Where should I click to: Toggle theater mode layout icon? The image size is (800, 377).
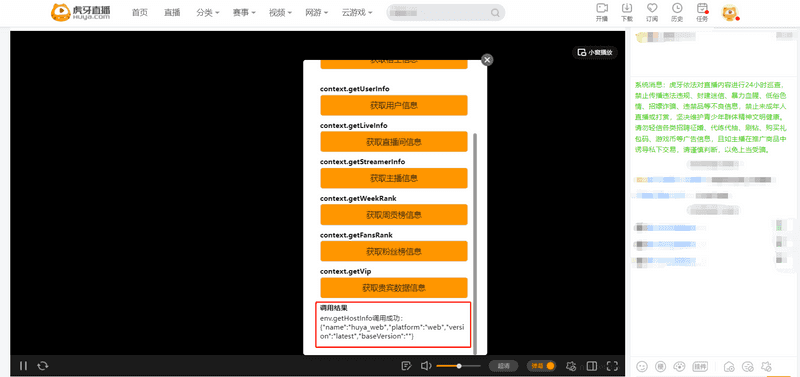(x=592, y=366)
